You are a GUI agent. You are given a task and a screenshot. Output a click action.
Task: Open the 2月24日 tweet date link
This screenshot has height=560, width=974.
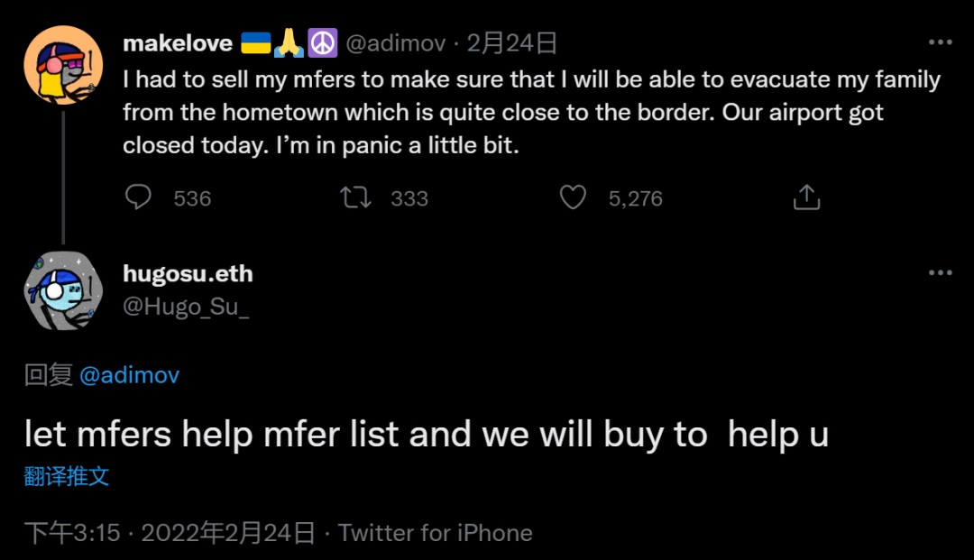click(512, 43)
